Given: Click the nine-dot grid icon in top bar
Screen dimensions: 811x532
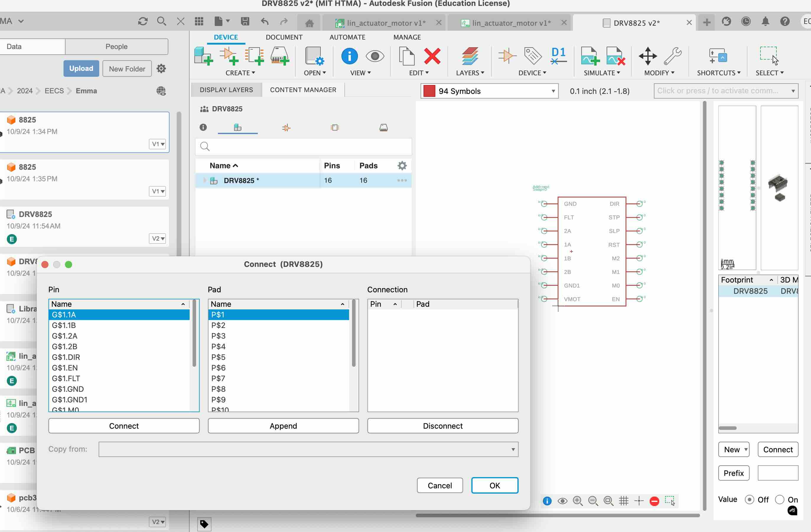Looking at the screenshot, I should click(x=199, y=22).
